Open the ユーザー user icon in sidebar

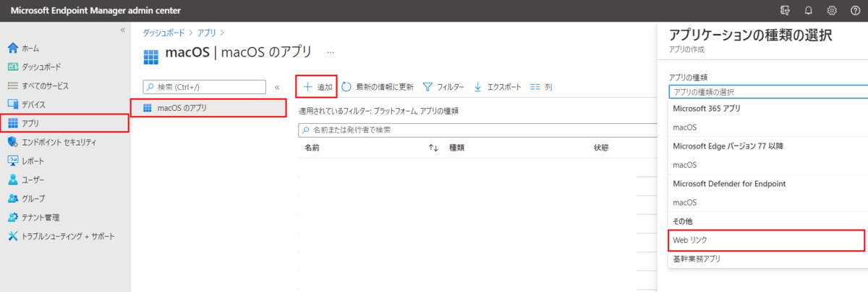coord(12,180)
